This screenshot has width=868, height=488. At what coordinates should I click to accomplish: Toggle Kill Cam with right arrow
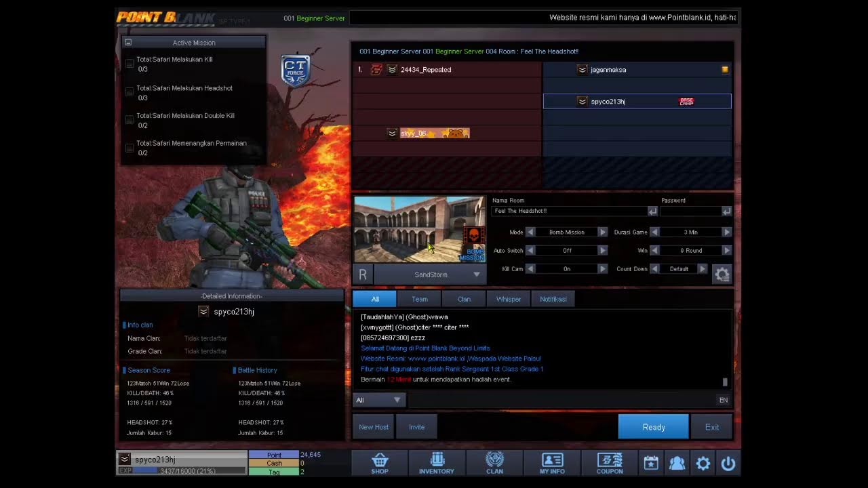point(602,268)
